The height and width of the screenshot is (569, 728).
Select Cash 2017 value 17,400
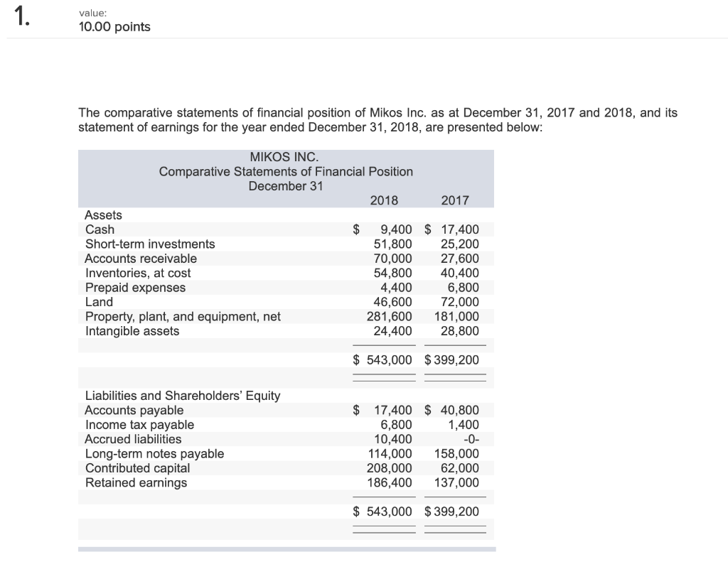460,229
